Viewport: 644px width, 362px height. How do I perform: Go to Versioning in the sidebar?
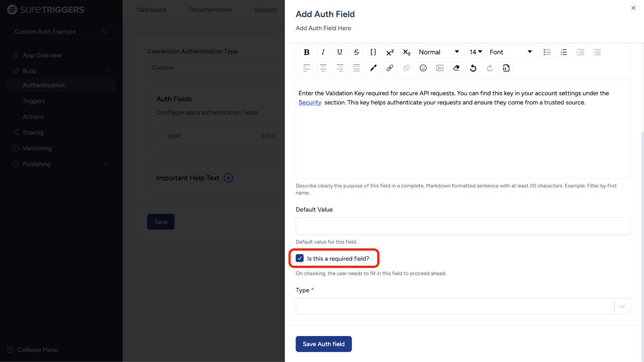click(x=37, y=148)
